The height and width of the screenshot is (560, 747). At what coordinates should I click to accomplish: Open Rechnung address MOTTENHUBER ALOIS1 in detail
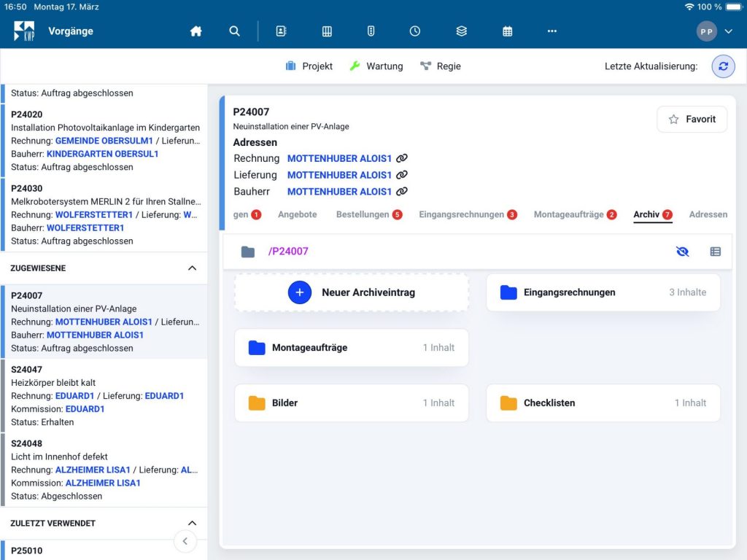click(x=339, y=158)
